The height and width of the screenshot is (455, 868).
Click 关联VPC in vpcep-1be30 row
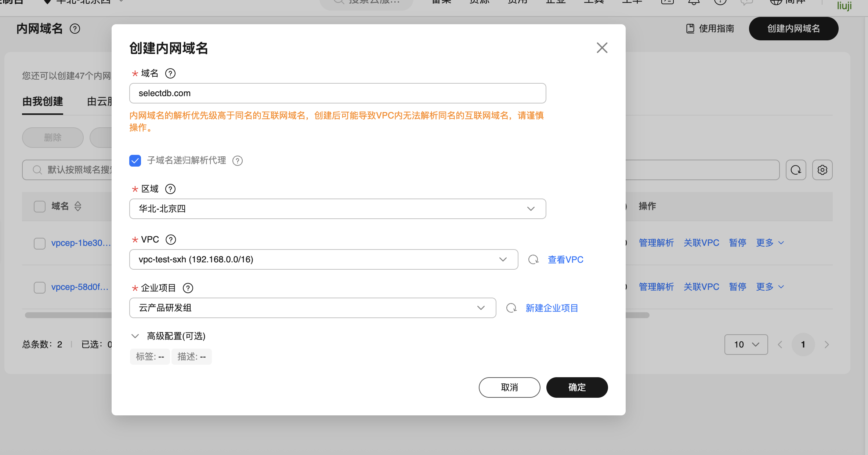pos(701,243)
